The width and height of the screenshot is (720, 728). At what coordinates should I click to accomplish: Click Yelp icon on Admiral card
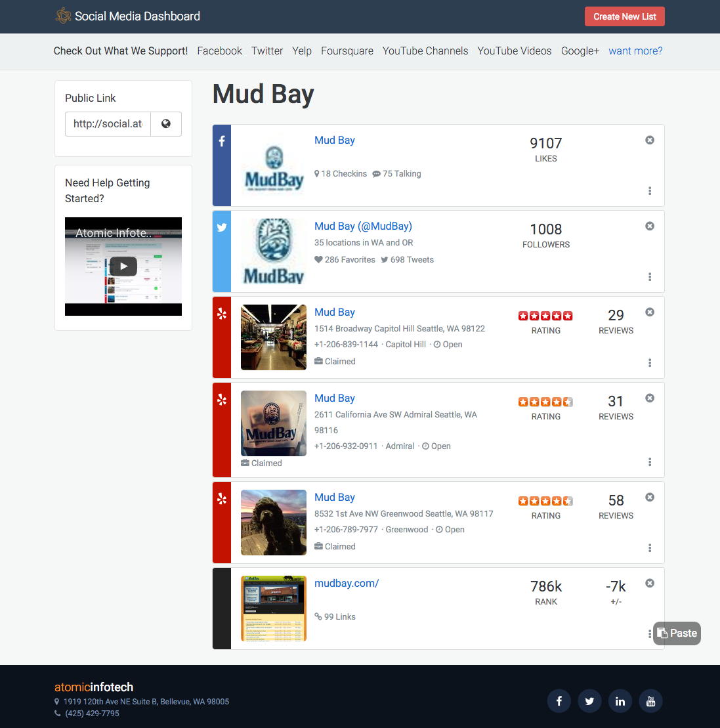click(222, 399)
